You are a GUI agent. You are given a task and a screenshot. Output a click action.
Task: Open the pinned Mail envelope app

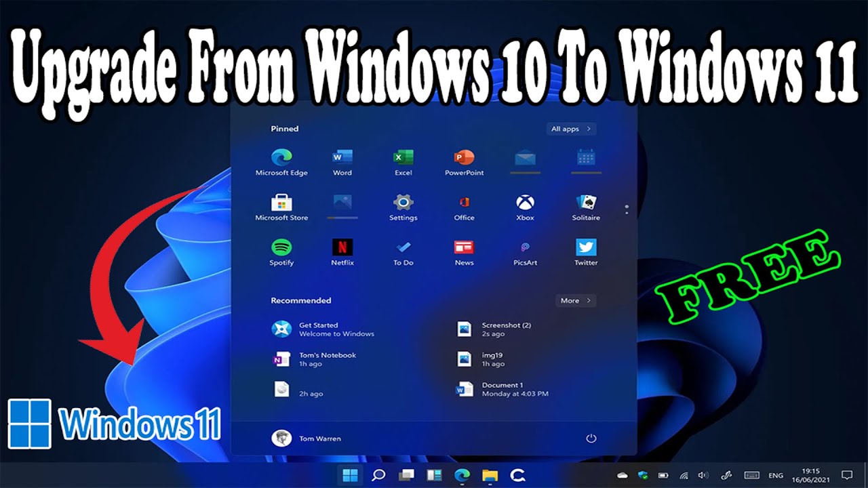pyautogui.click(x=526, y=161)
